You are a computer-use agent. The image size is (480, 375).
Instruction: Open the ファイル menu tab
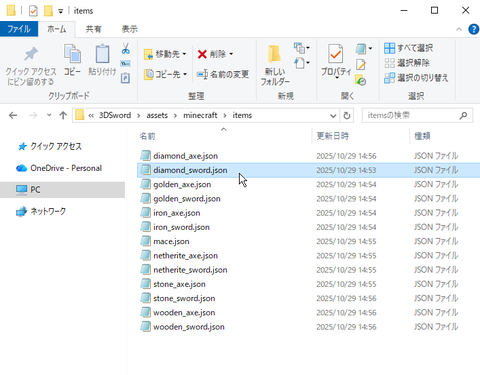click(19, 29)
